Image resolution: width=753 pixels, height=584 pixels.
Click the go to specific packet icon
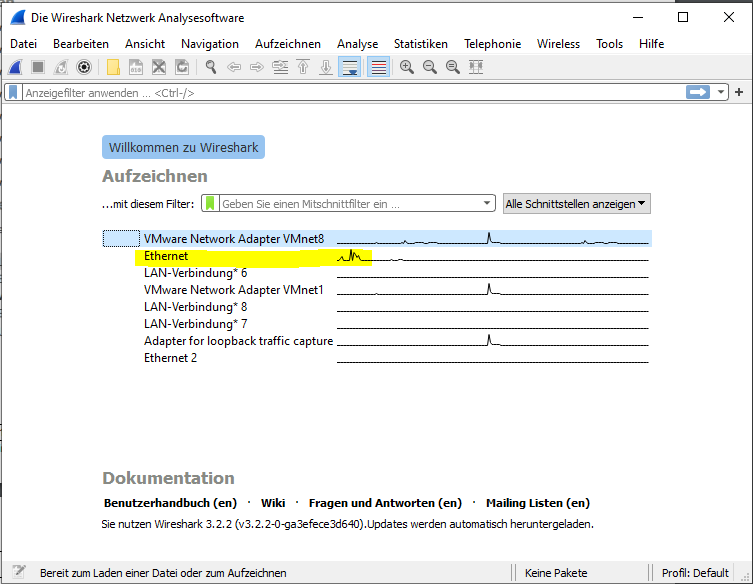[x=280, y=67]
